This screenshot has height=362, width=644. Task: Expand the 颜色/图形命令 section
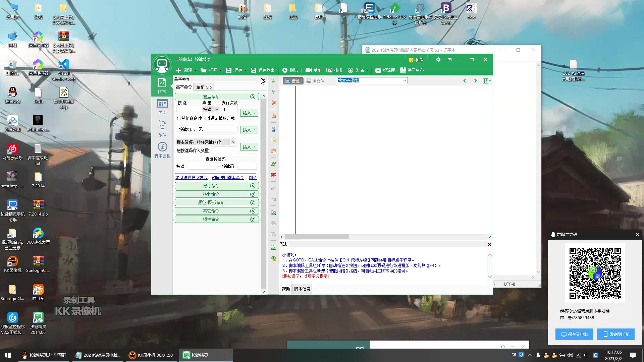216,202
